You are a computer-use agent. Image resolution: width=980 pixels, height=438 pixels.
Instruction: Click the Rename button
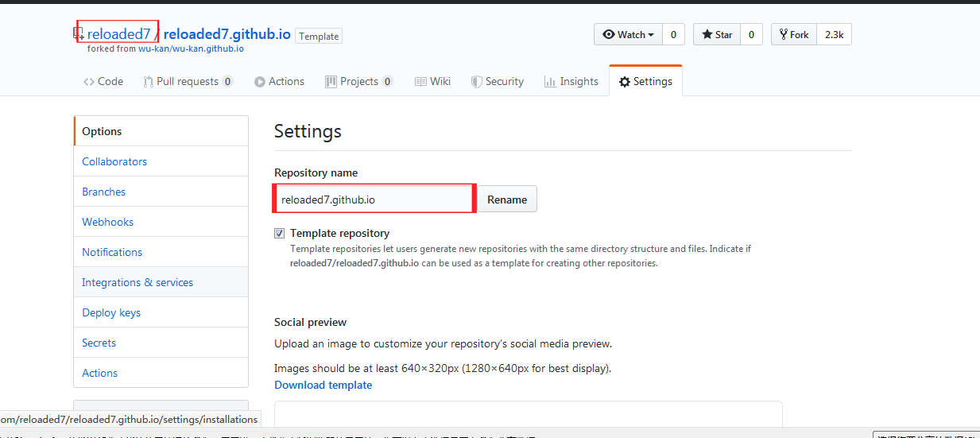[x=507, y=200]
